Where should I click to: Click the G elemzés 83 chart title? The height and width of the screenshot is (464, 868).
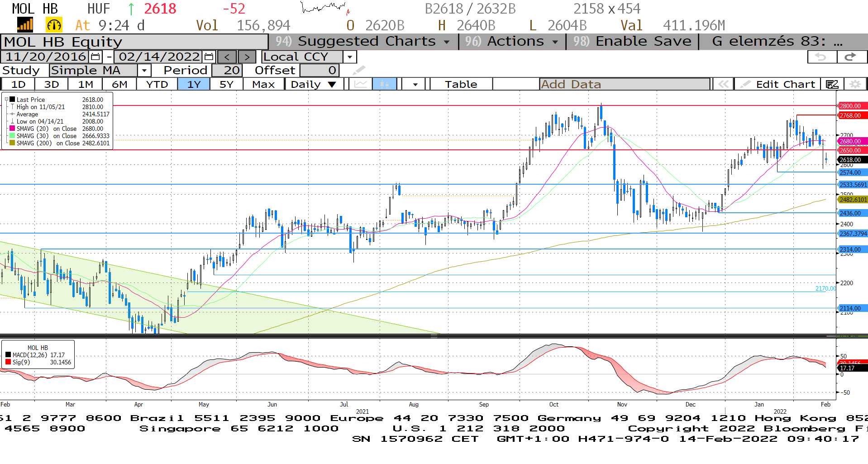(777, 41)
